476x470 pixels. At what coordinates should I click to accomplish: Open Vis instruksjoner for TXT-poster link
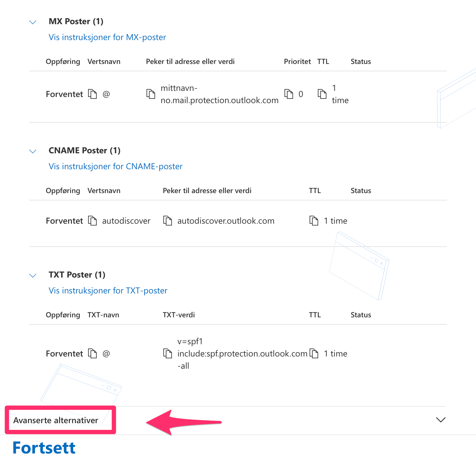[x=108, y=291]
